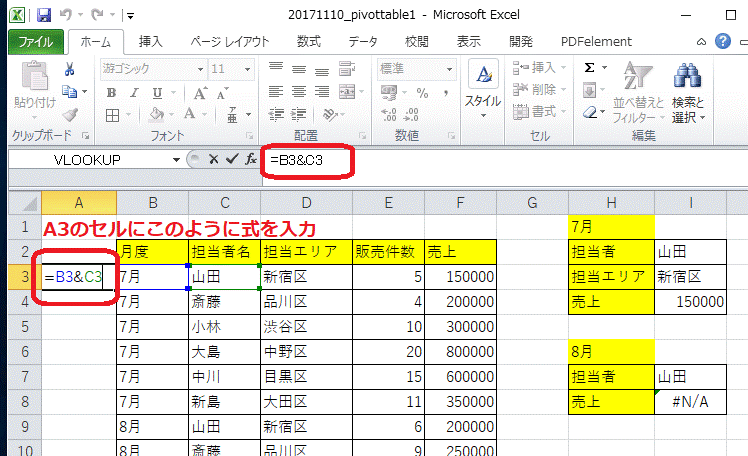The width and height of the screenshot is (748, 456).
Task: Click the Format Painter brush icon
Action: click(x=70, y=115)
